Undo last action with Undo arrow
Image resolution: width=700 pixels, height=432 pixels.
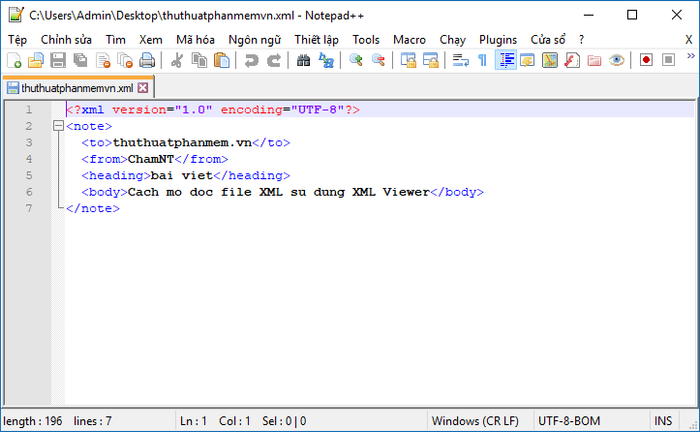pos(251,60)
